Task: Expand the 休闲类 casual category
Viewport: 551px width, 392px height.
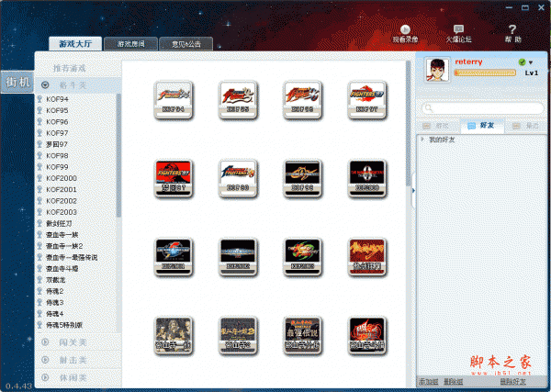Action: tap(45, 377)
